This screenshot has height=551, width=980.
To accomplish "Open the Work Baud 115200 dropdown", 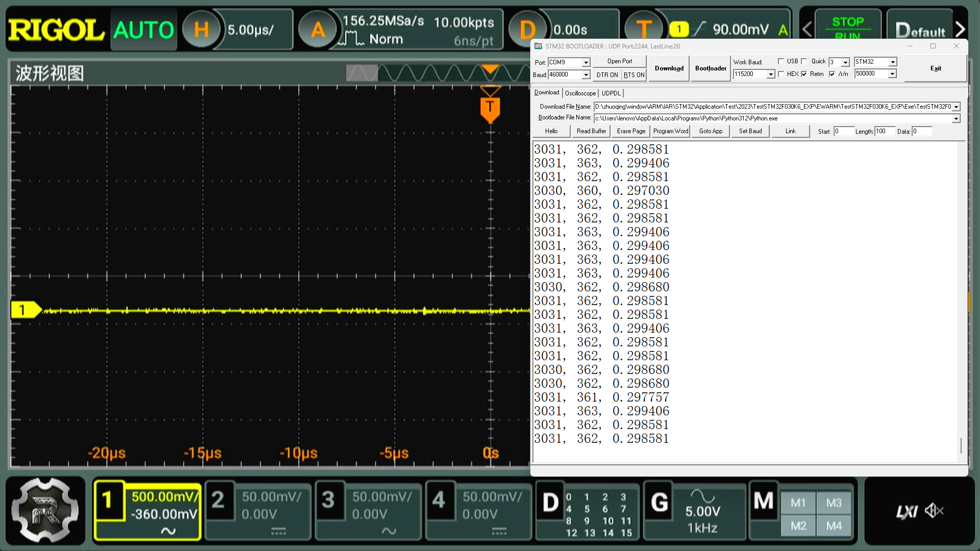I will point(770,74).
